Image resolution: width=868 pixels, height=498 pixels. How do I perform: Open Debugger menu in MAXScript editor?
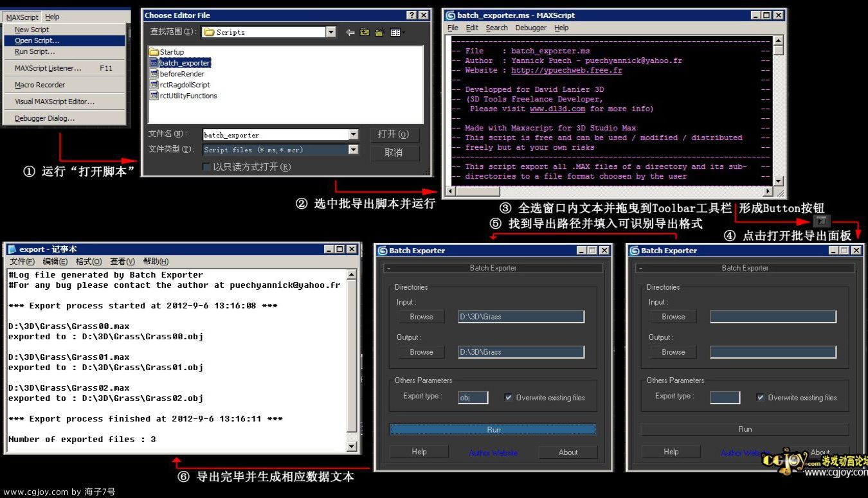click(x=530, y=28)
